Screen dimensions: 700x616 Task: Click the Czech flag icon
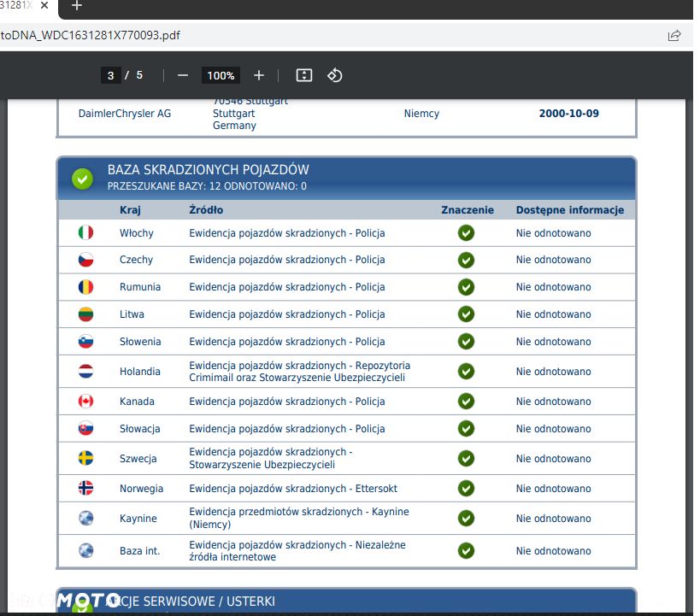point(85,260)
